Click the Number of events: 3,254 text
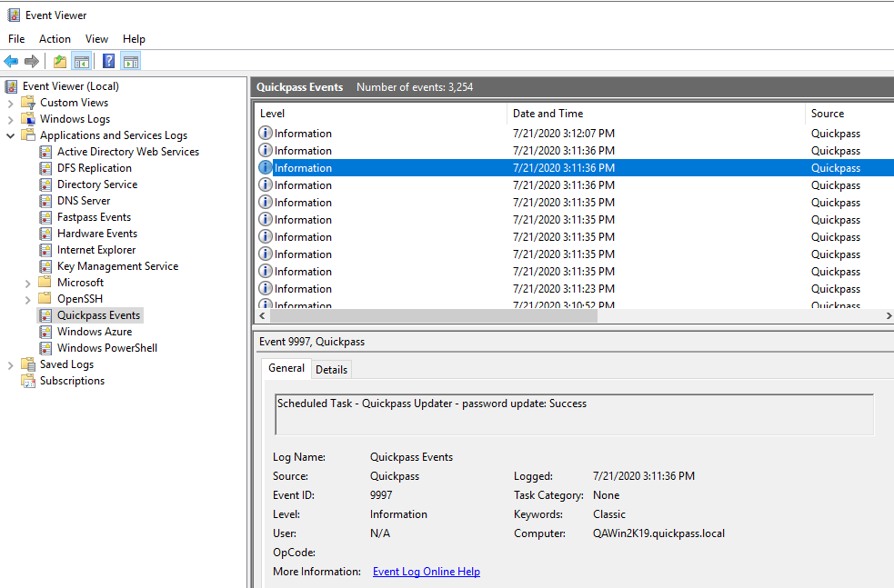 pos(415,87)
